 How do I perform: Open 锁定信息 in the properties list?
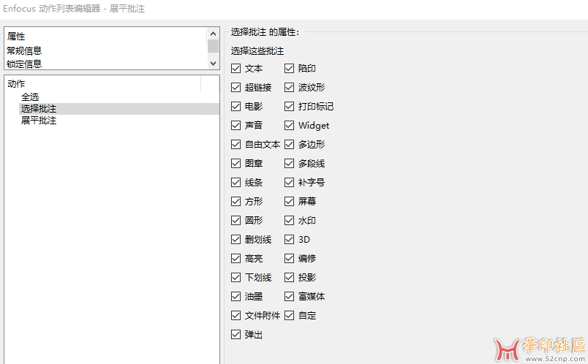[x=24, y=64]
